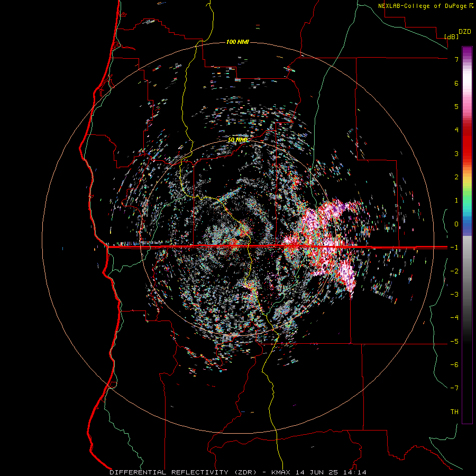Click the [dB] unit label
The width and height of the screenshot is (476, 476).
click(x=451, y=36)
